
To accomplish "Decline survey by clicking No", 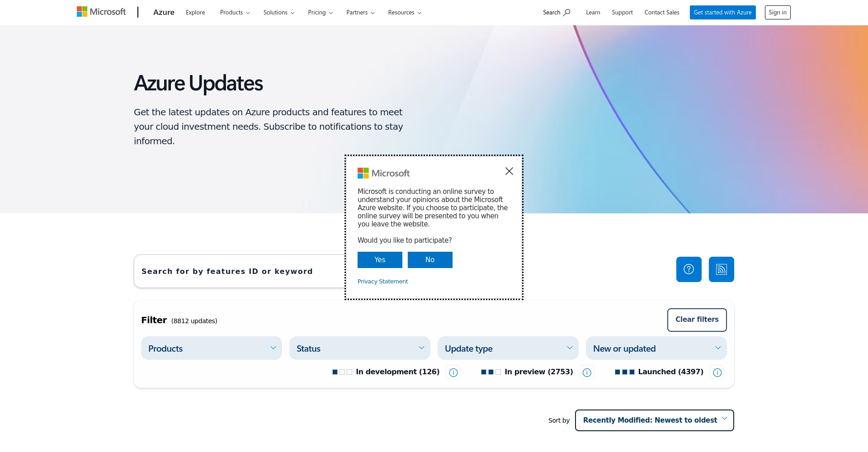I will pos(430,260).
